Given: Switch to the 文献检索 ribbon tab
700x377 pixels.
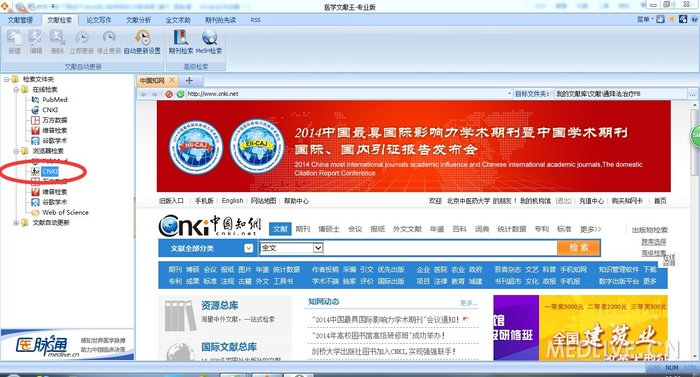Looking at the screenshot, I should coord(59,20).
